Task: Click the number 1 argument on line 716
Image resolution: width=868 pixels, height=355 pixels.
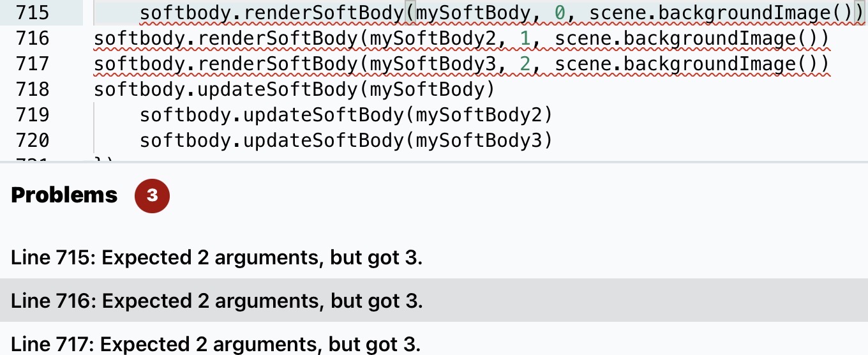Action: pos(526,38)
